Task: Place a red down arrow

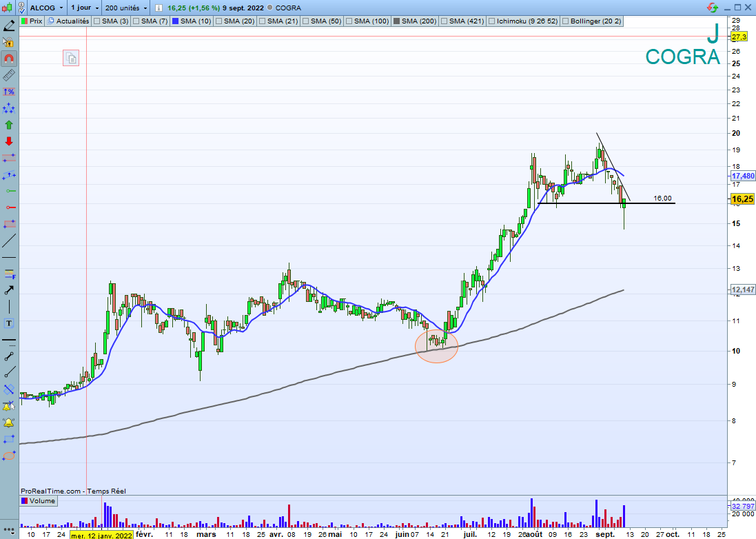Action: [x=9, y=141]
